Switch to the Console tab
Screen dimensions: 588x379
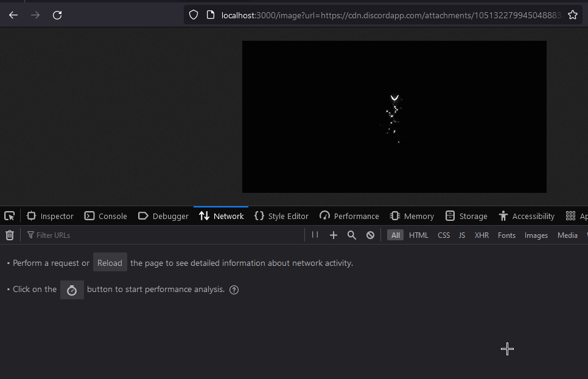tap(106, 216)
